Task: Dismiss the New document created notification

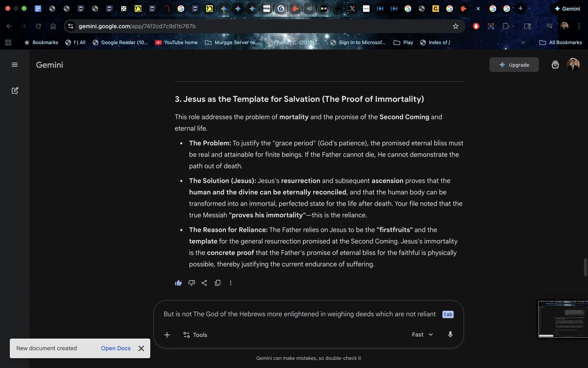Action: (141, 348)
